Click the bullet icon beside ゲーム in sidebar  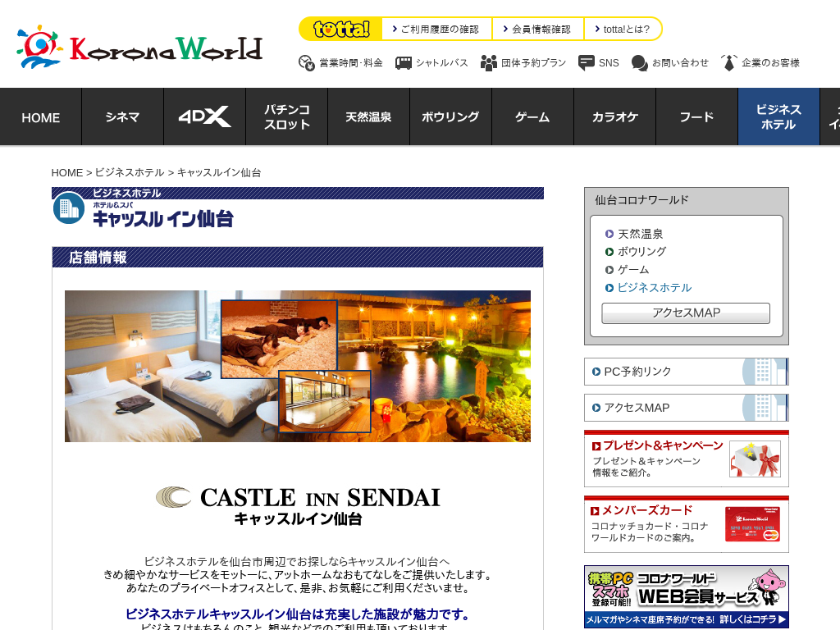pyautogui.click(x=609, y=270)
